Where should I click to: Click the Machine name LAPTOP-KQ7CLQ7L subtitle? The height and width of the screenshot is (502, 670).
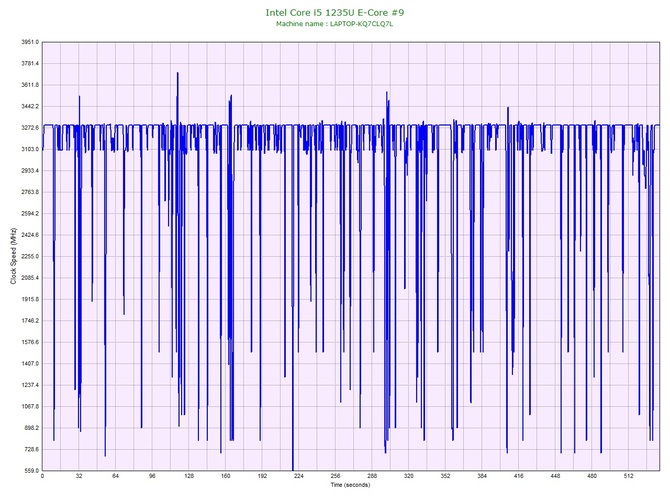[334, 24]
